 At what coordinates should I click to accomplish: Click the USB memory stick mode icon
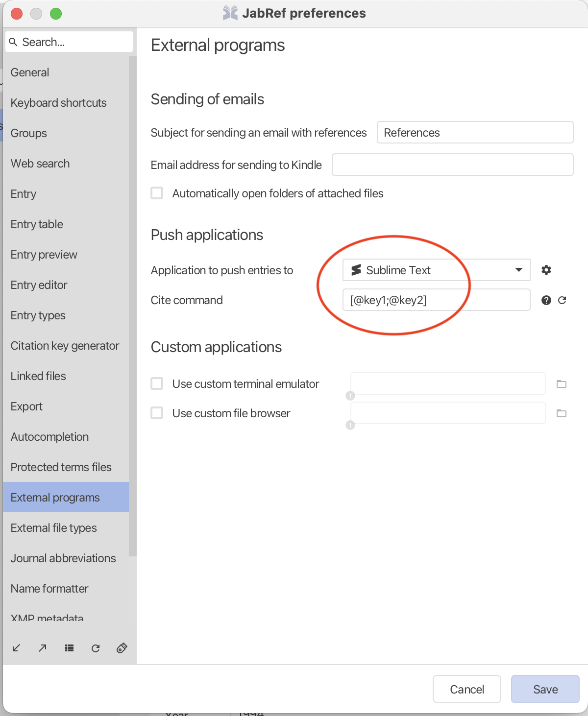point(122,648)
